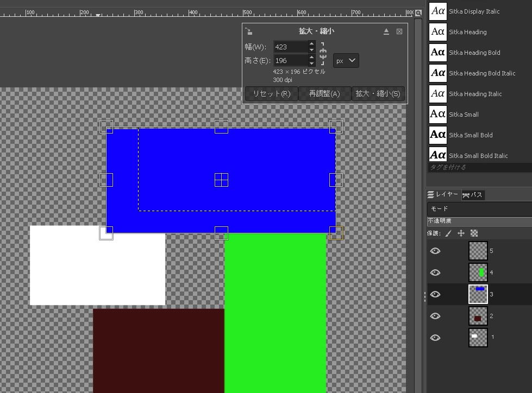Click the left-middle transform edge handle
The width and height of the screenshot is (532, 393).
click(x=106, y=180)
